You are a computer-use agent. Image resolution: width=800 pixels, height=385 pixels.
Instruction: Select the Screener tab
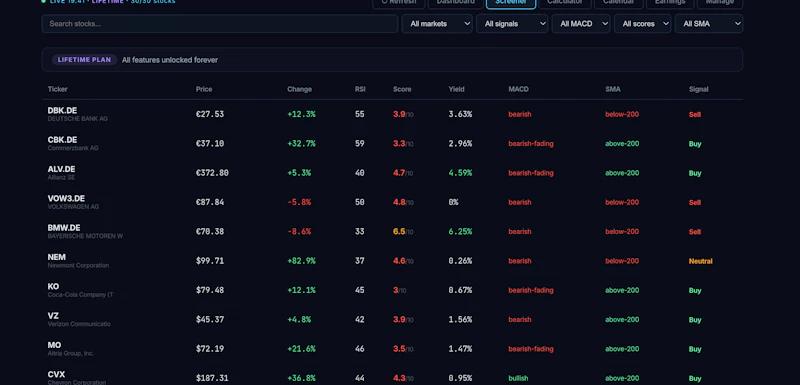(511, 3)
